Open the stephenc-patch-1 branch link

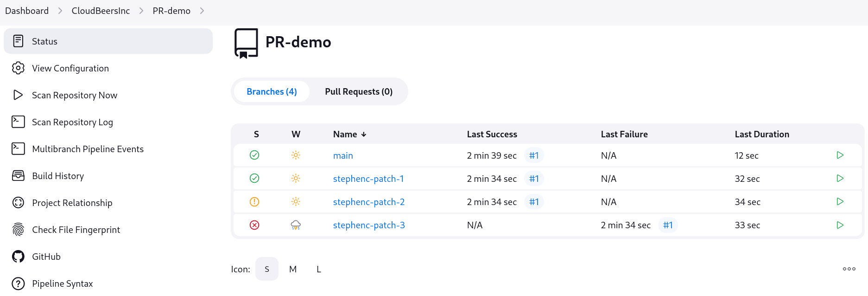[368, 179]
